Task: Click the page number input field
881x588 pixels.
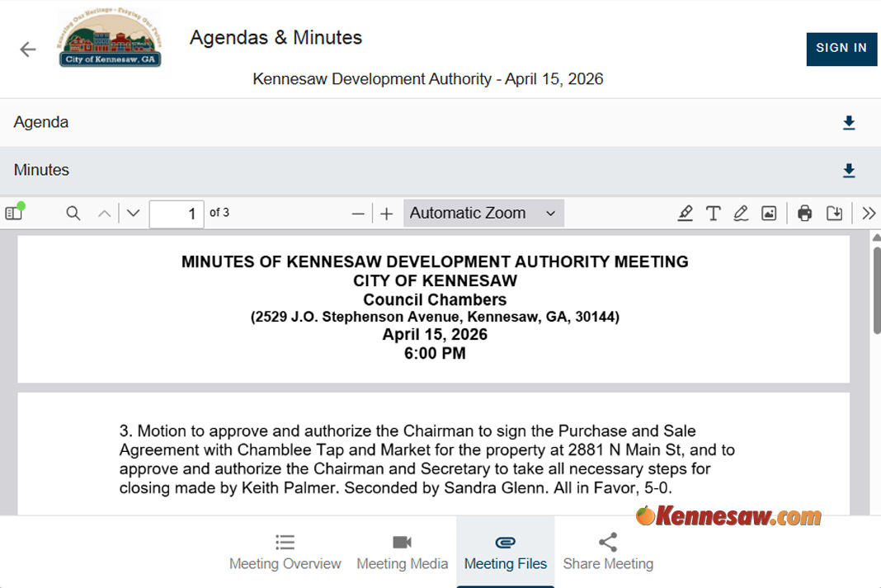Action: [177, 214]
